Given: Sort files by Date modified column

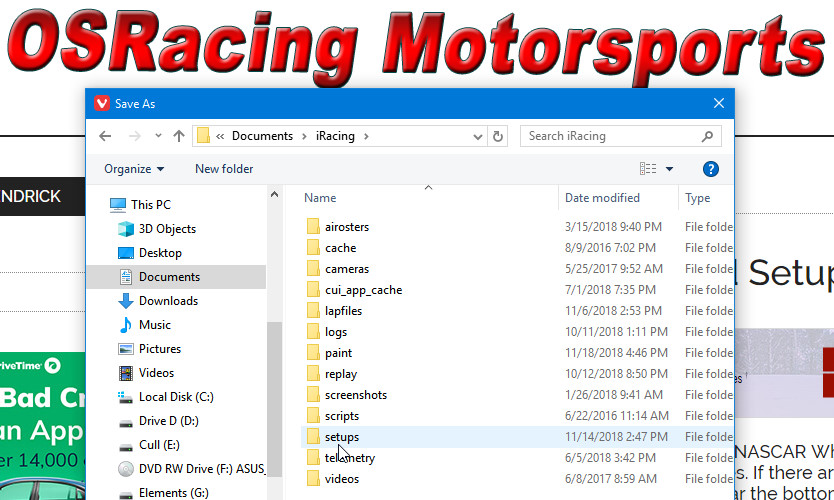Looking at the screenshot, I should 602,198.
